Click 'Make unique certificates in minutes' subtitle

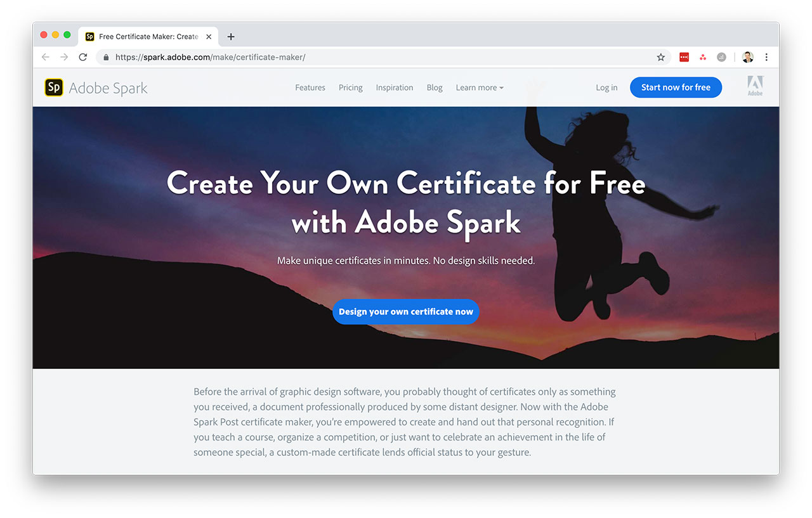pyautogui.click(x=406, y=261)
